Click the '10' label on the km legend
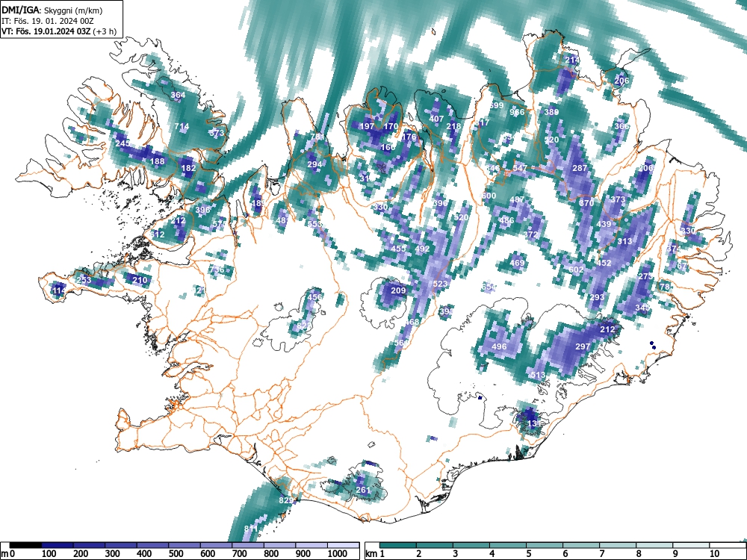747x560 pixels. coord(714,554)
